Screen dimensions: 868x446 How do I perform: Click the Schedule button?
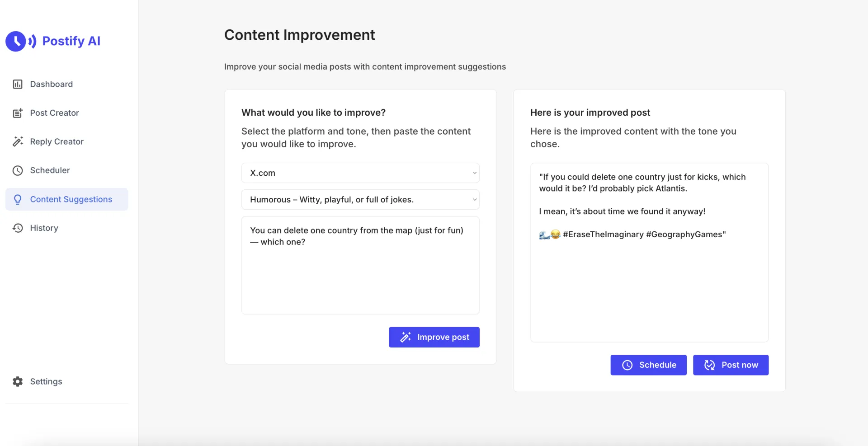coord(648,365)
